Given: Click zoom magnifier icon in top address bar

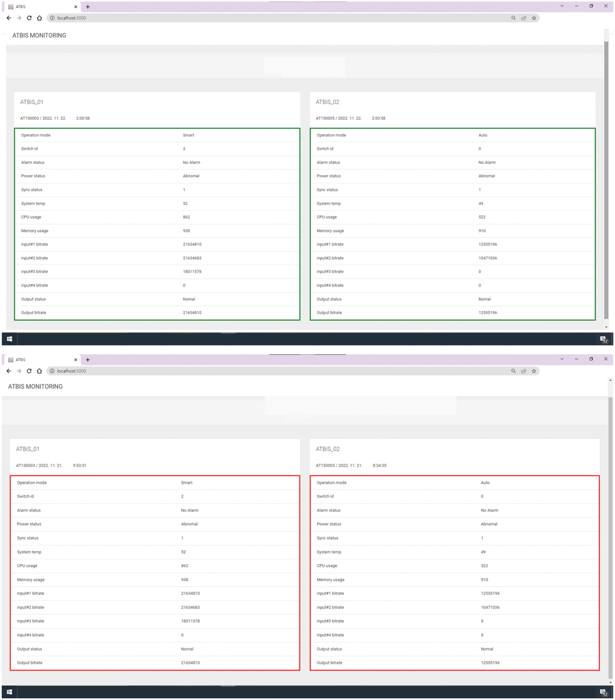Looking at the screenshot, I should [513, 18].
